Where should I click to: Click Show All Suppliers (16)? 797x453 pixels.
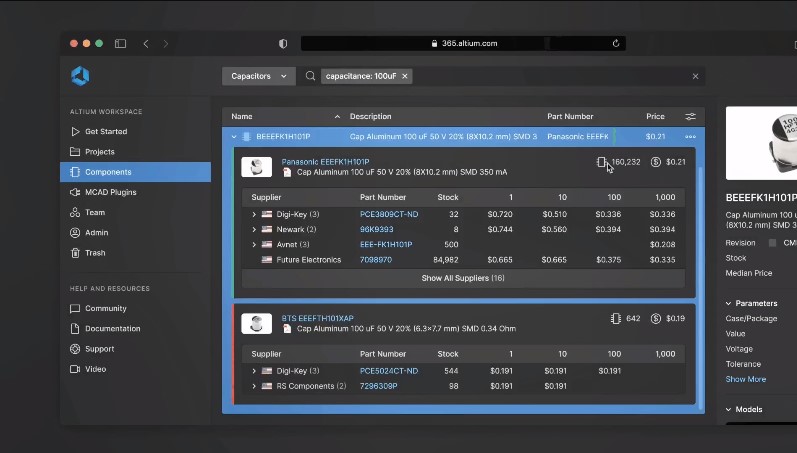click(463, 279)
